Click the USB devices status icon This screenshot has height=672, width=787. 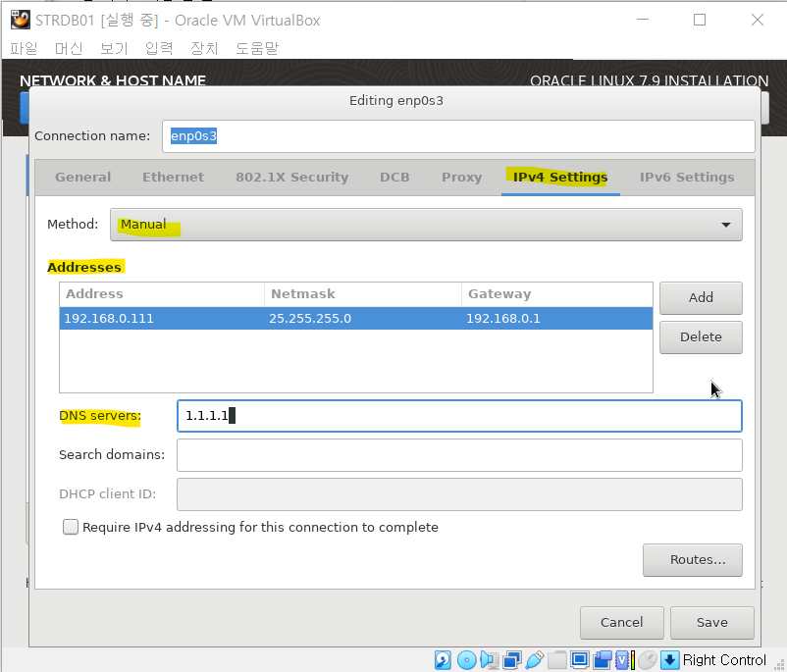535,660
